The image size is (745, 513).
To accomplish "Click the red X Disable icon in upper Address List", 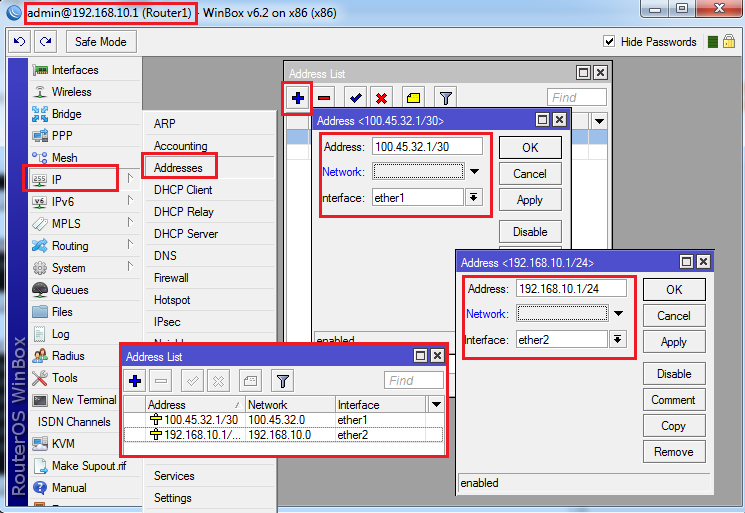I will click(x=381, y=98).
